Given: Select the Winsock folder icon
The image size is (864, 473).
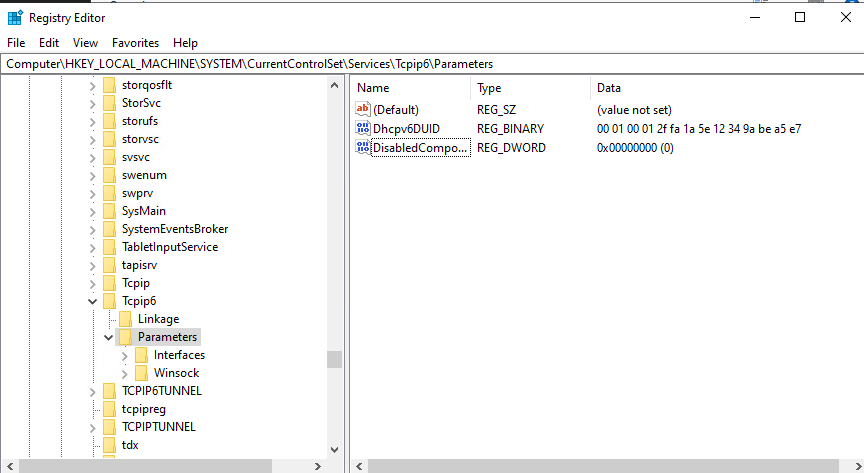Looking at the screenshot, I should pos(141,373).
